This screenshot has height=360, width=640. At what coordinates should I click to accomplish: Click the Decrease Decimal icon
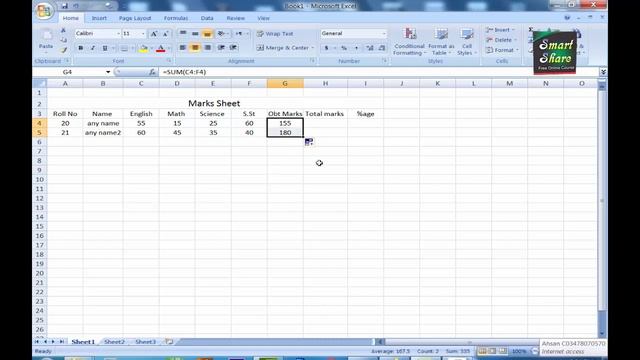[x=382, y=48]
